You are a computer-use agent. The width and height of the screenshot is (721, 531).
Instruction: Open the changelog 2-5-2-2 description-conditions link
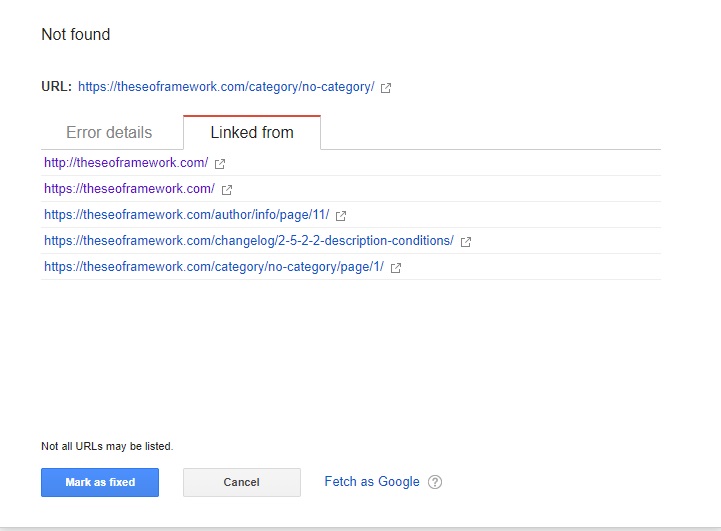[x=249, y=240]
